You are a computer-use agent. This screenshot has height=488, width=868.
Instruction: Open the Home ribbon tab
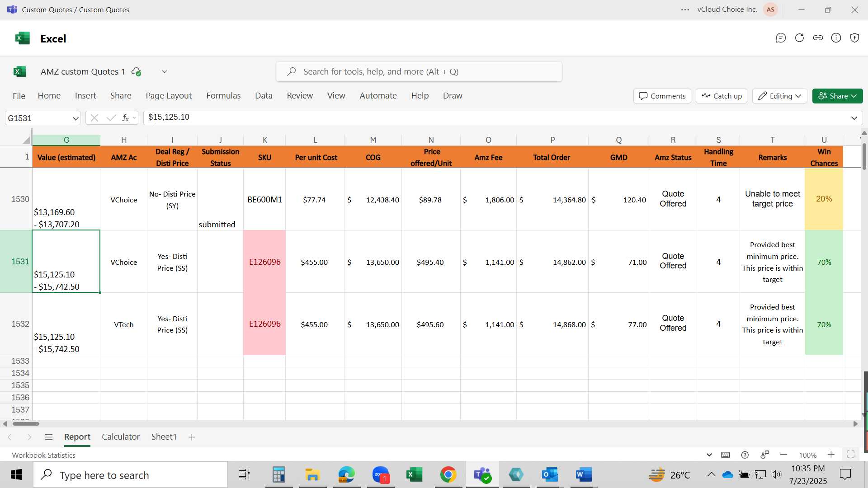click(49, 96)
